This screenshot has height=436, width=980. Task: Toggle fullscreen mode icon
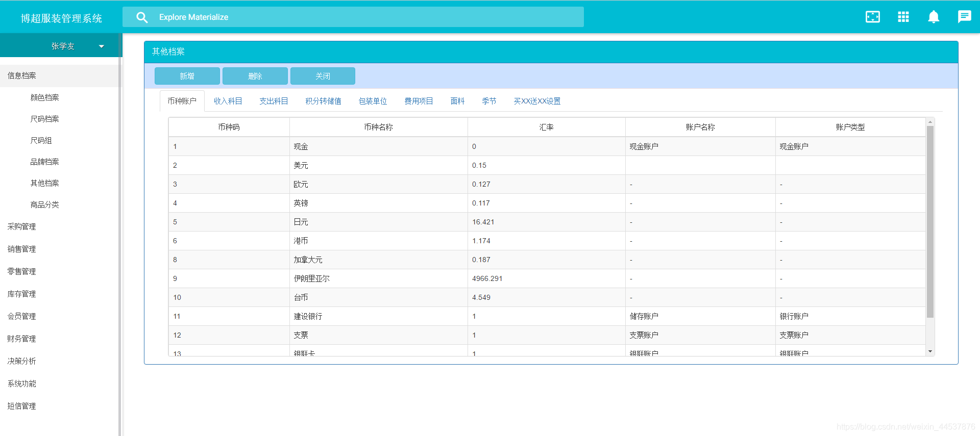[x=873, y=17]
